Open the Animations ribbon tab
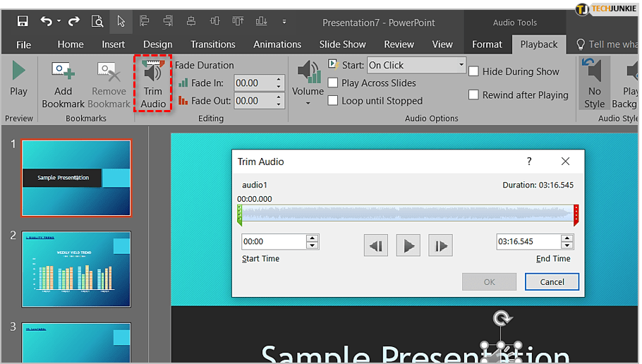This screenshot has width=642, height=364. coord(277,44)
